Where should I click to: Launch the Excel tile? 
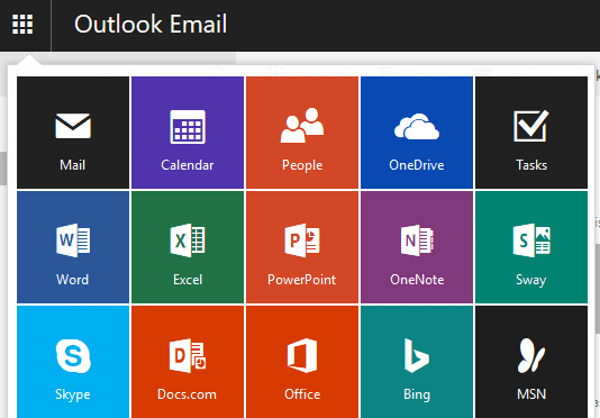point(188,247)
